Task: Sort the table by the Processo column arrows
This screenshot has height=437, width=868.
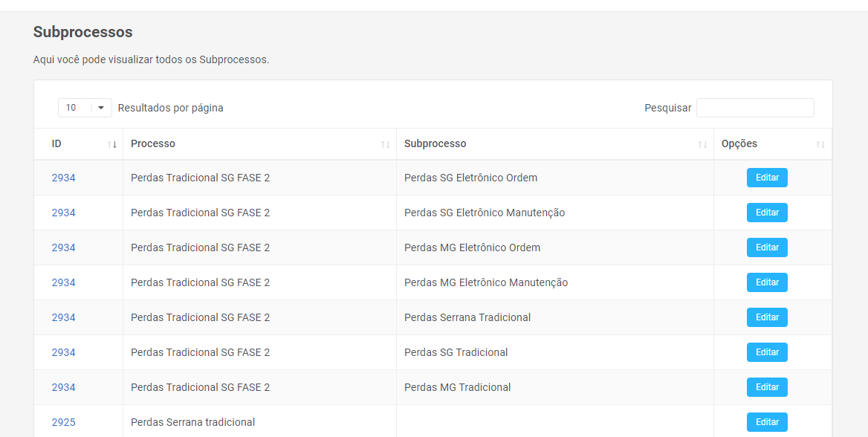Action: (x=385, y=144)
